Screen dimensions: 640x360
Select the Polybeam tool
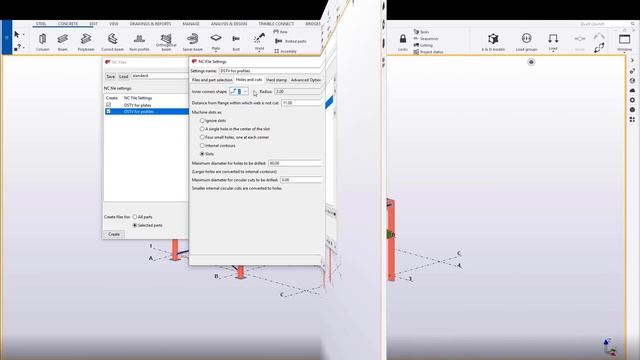86,42
